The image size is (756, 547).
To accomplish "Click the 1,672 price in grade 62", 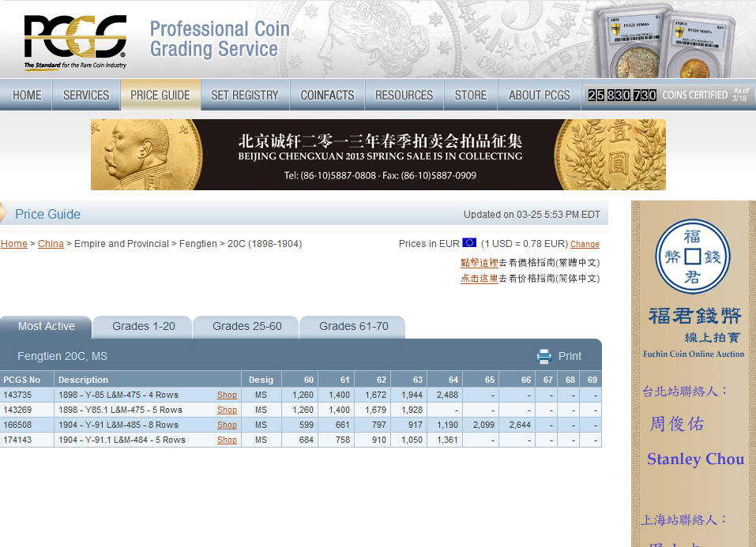I will (375, 395).
